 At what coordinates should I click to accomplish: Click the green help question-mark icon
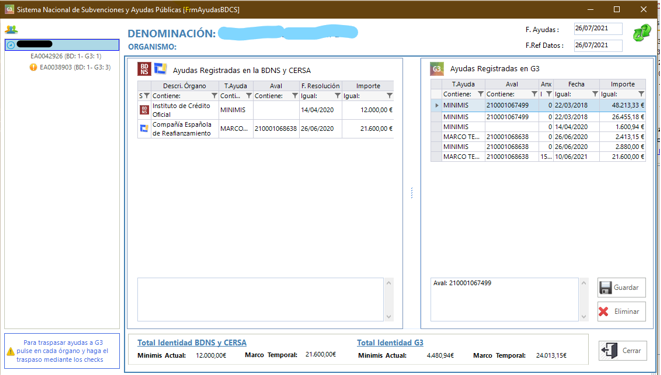(641, 33)
